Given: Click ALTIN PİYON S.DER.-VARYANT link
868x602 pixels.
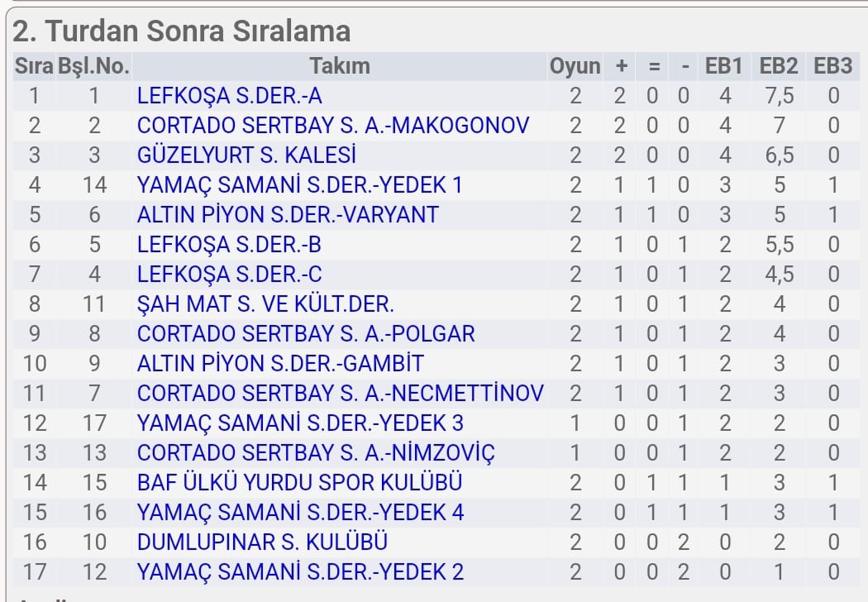Looking at the screenshot, I should tap(288, 215).
